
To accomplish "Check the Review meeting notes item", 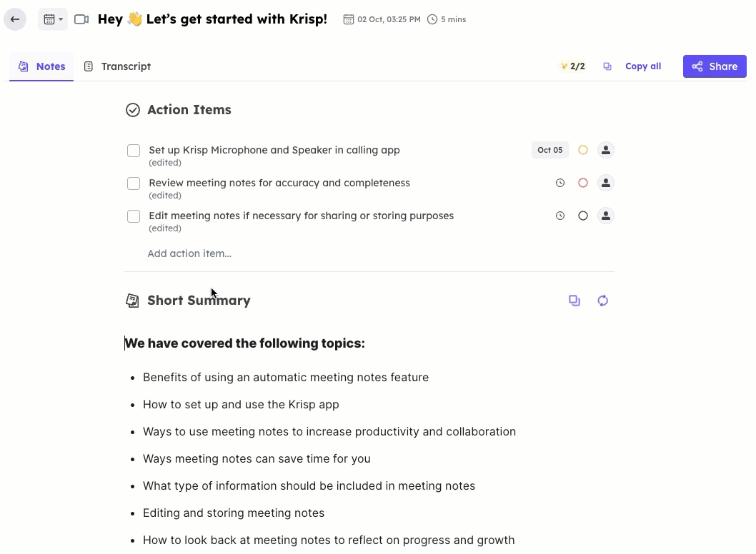I will pos(134,183).
